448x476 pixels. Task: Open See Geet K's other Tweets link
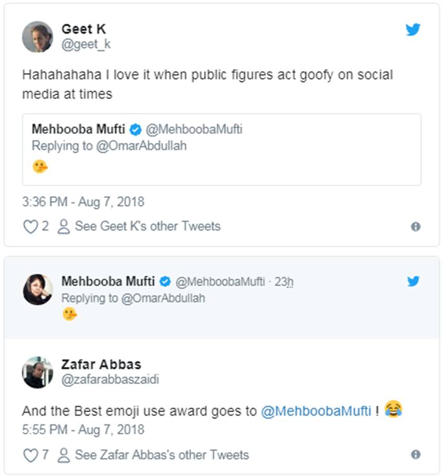(148, 227)
